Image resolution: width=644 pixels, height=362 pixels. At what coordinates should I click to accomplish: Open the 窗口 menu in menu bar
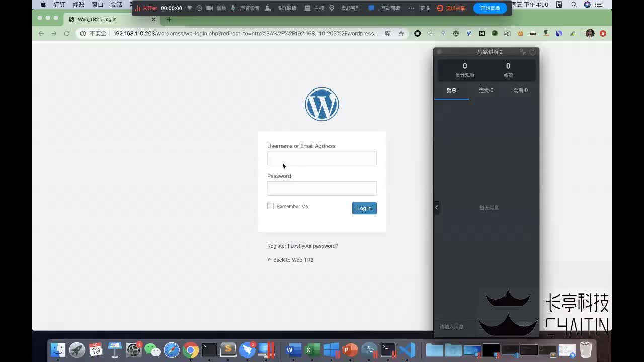coord(98,5)
